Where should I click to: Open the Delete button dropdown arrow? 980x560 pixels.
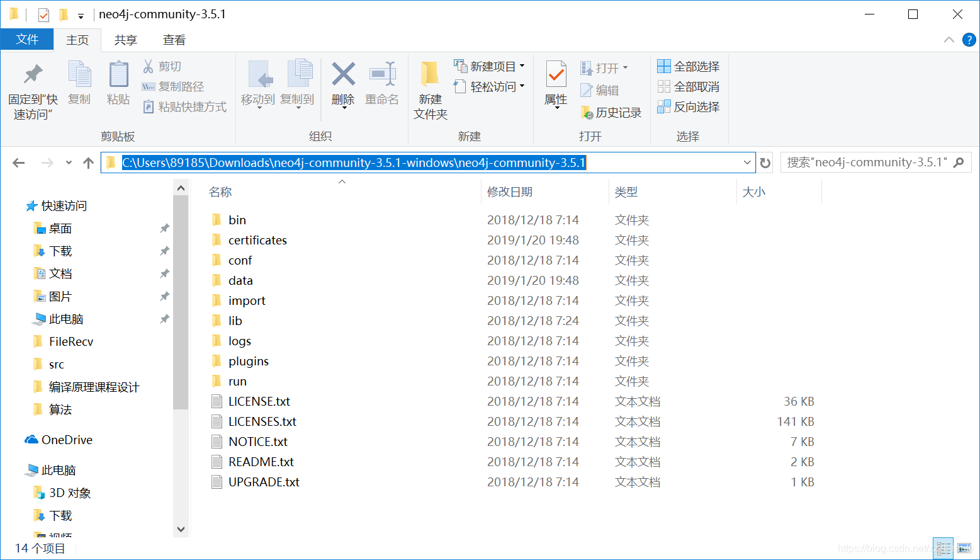point(344,108)
